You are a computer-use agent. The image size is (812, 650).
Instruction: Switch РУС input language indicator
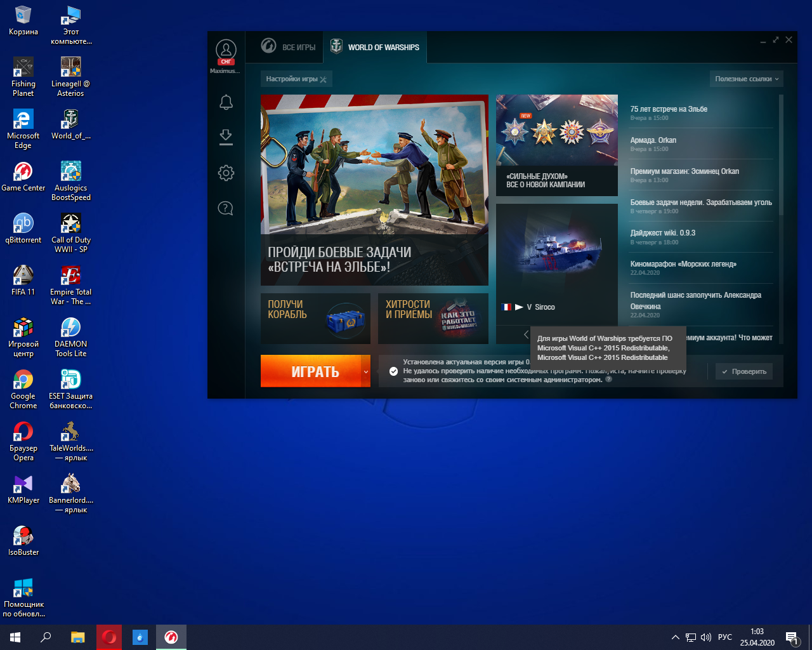[725, 637]
